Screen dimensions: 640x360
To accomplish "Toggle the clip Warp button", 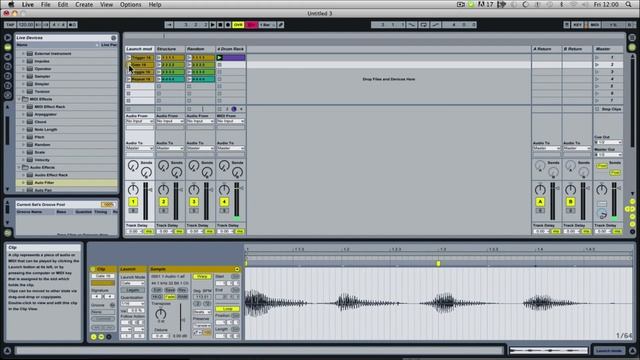I will pyautogui.click(x=202, y=277).
